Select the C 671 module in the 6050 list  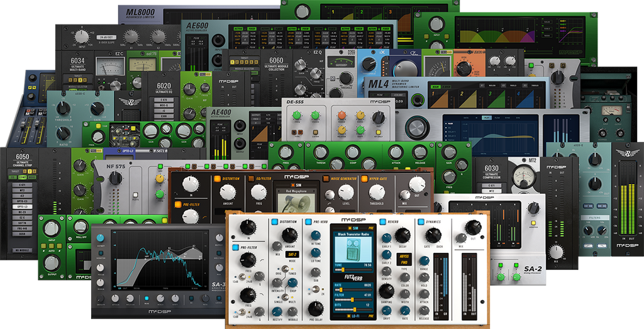click(23, 185)
